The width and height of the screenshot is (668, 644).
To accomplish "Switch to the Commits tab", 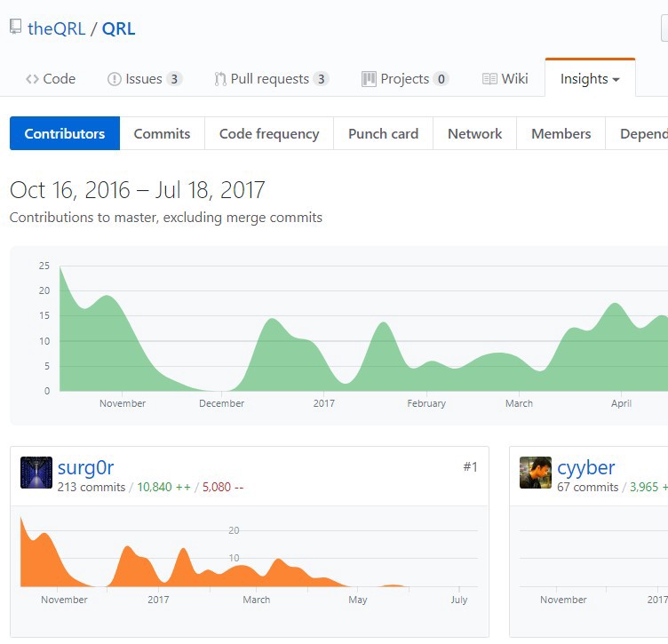I will coord(162,133).
